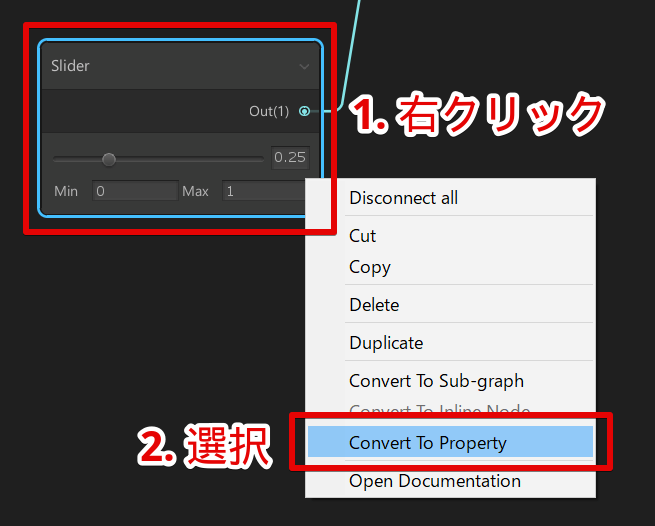This screenshot has height=526, width=655.
Task: Click the Slider node title
Action: (70, 66)
